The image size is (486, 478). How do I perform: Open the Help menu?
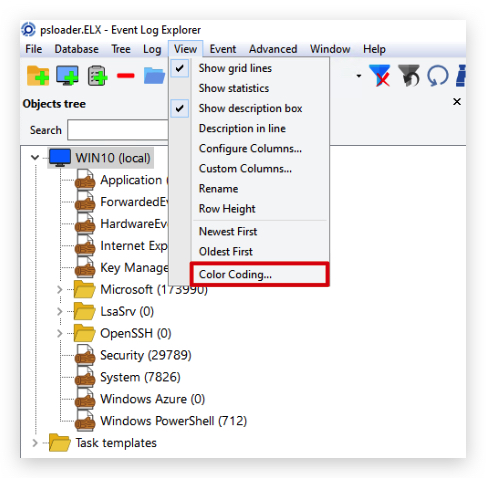374,49
